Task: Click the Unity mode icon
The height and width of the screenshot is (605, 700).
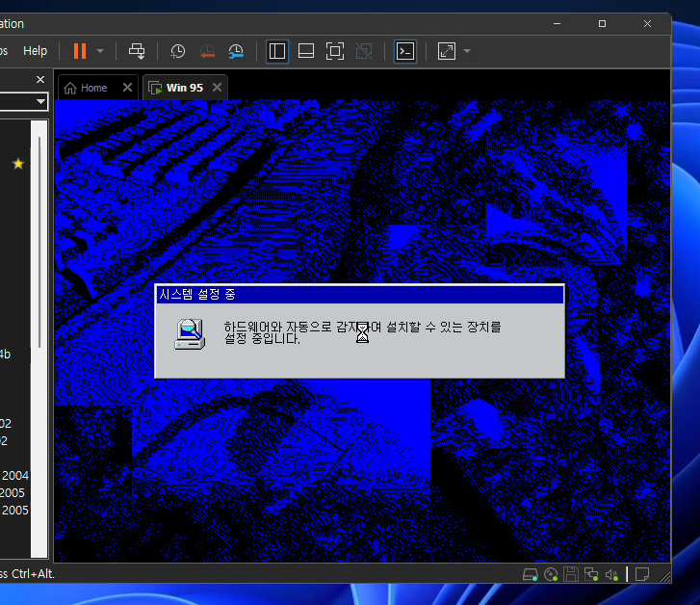Action: 364,51
